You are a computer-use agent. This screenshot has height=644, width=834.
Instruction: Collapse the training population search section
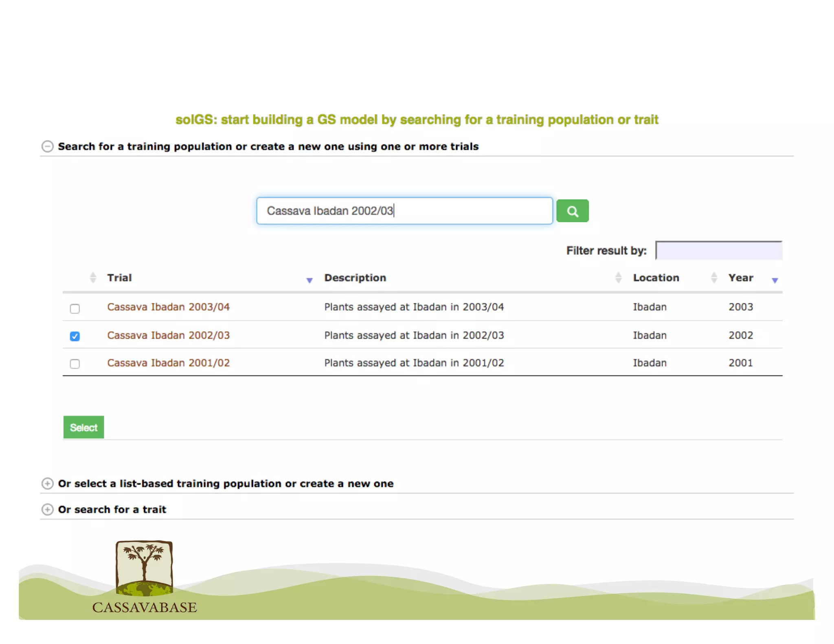pos(48,147)
